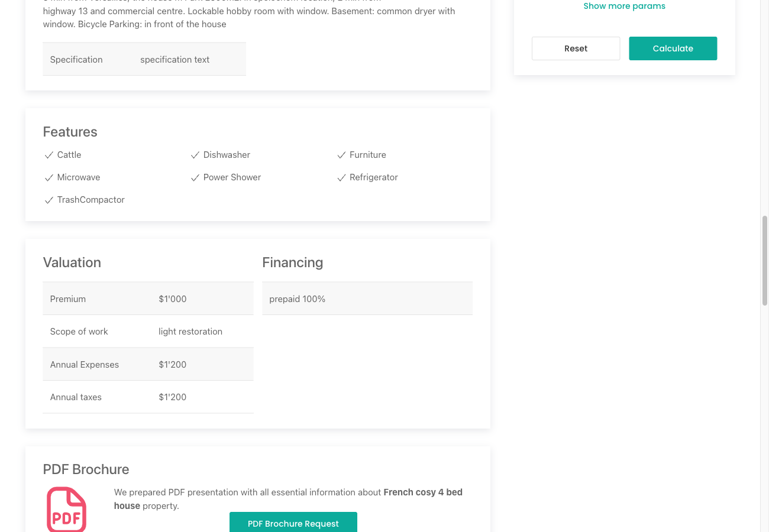
Task: Expand the Valuation section header
Action: (x=72, y=262)
